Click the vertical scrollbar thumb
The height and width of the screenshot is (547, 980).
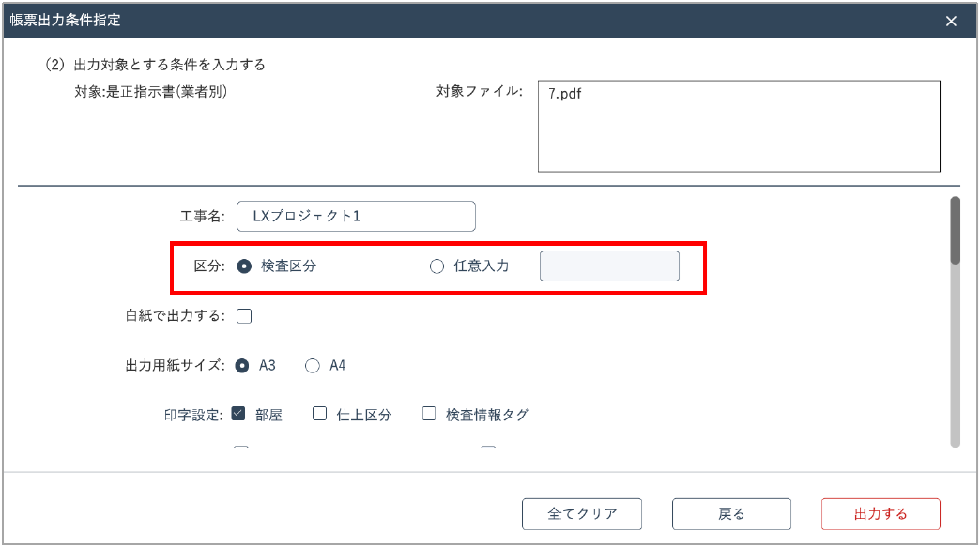pyautogui.click(x=955, y=230)
